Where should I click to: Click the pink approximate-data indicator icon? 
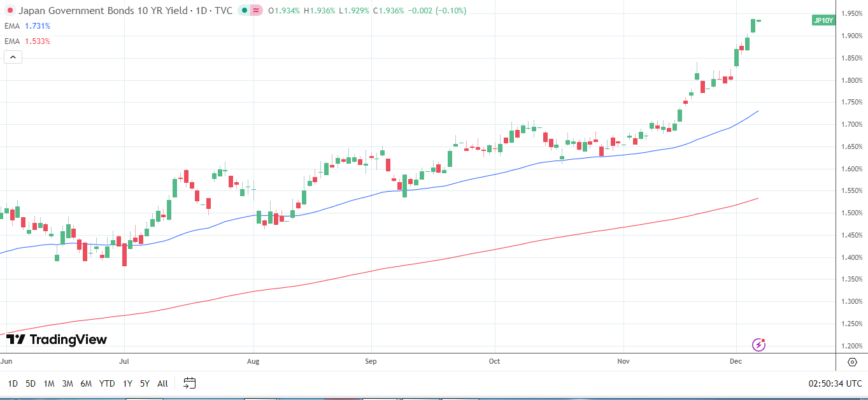(256, 11)
